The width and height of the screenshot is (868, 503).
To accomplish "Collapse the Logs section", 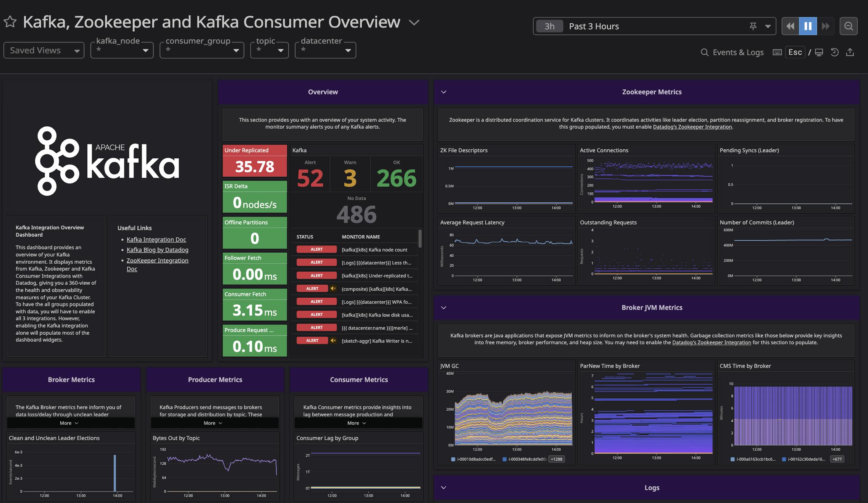I will point(444,487).
